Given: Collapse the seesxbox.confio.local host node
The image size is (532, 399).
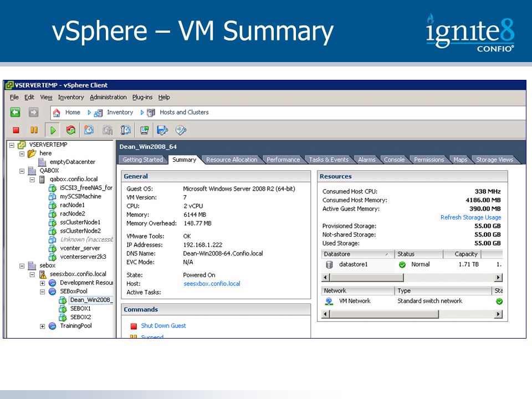Looking at the screenshot, I should click(x=32, y=274).
